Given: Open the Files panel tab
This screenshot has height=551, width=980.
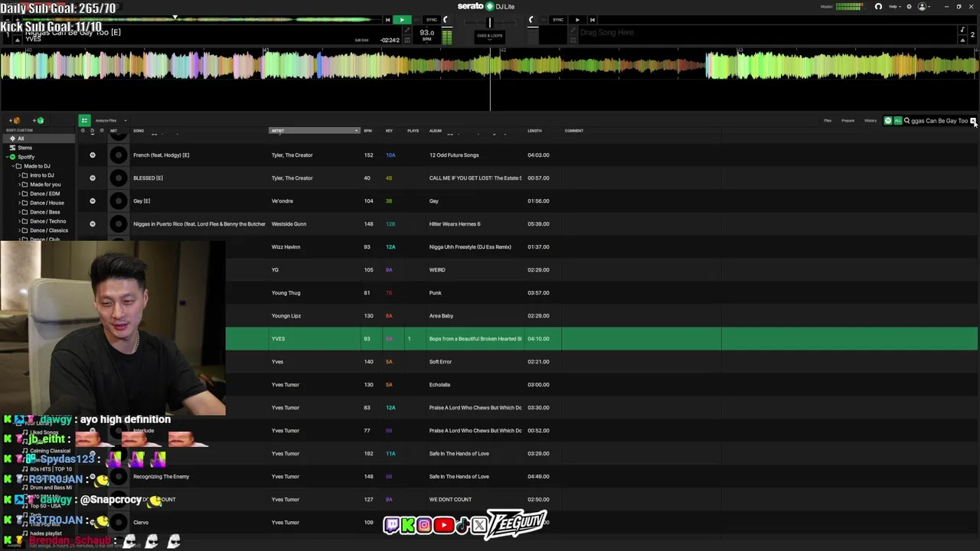Looking at the screenshot, I should point(828,120).
